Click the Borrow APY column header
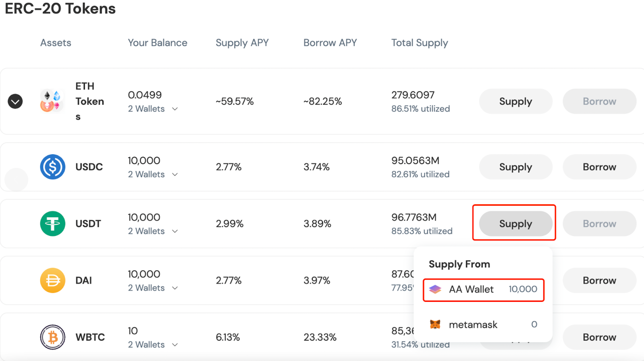This screenshot has height=361, width=644. [330, 43]
